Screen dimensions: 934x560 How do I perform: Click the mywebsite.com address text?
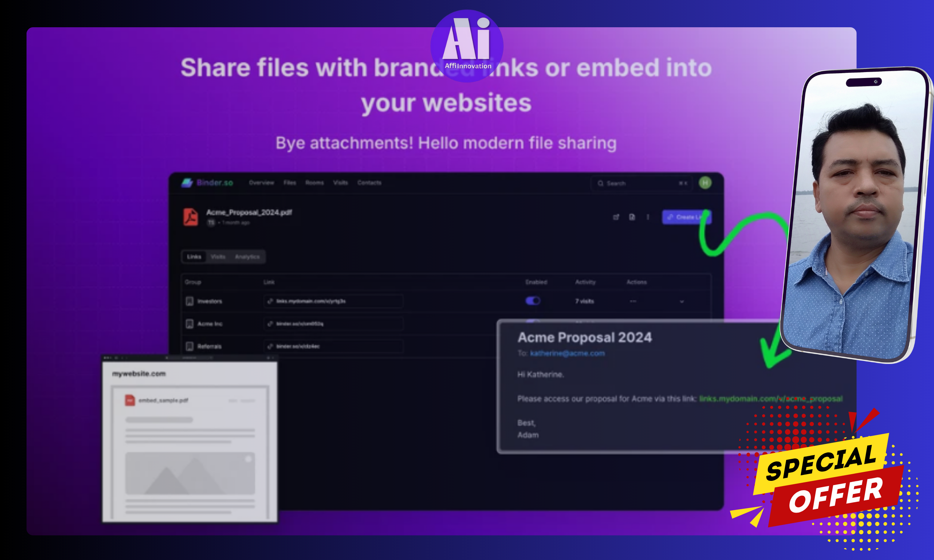click(139, 374)
